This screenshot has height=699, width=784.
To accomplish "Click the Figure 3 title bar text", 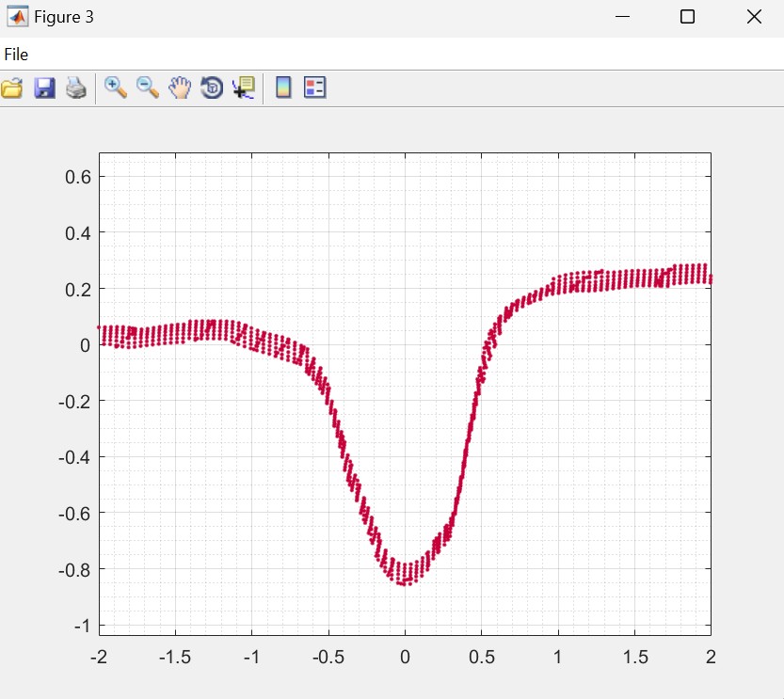I will click(x=64, y=17).
